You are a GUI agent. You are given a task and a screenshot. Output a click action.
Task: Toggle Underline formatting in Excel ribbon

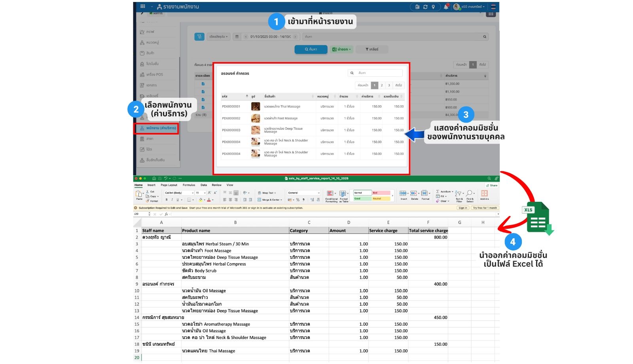point(177,200)
